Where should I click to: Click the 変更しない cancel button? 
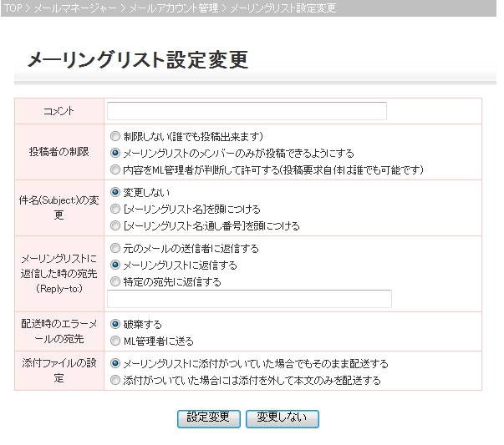282,417
